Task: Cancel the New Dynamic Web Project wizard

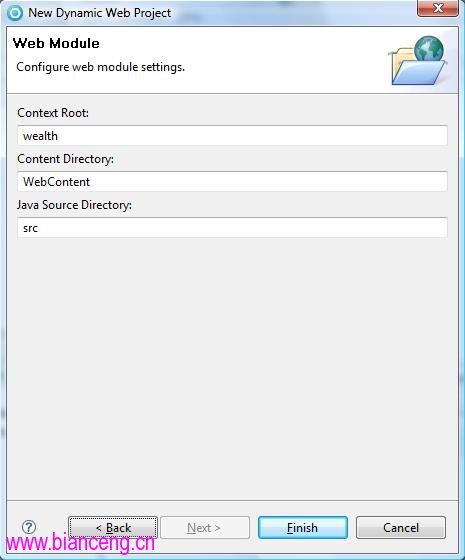Action: tap(401, 527)
